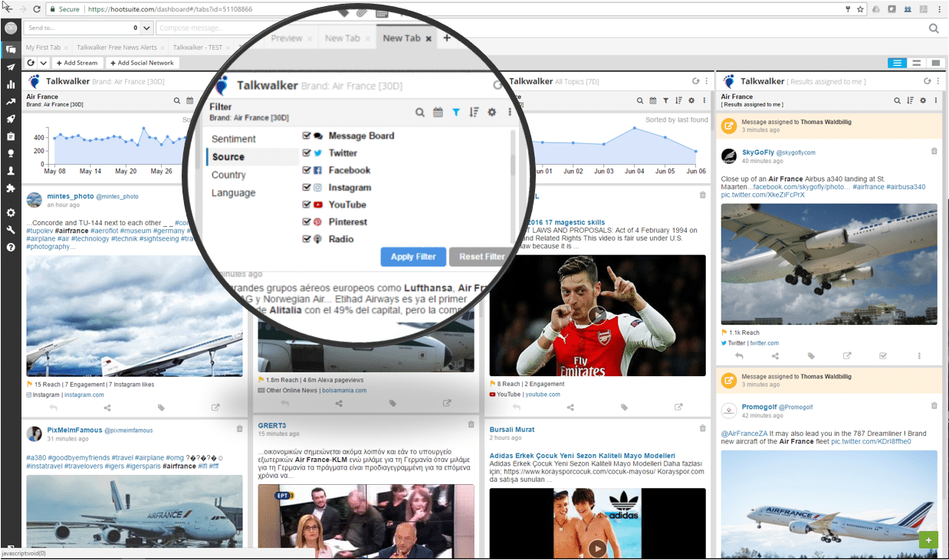Open Settings gear icon in sidebar
The width and height of the screenshot is (949, 560).
(11, 212)
